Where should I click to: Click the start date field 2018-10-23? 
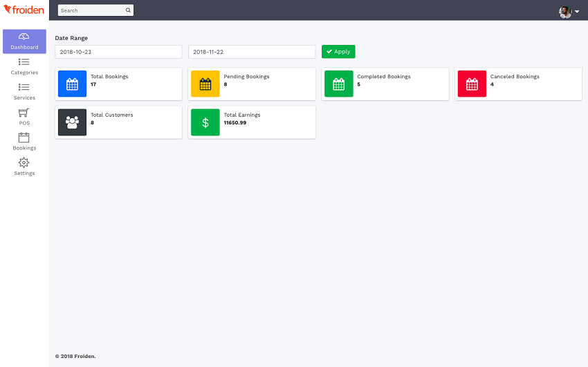(118, 52)
